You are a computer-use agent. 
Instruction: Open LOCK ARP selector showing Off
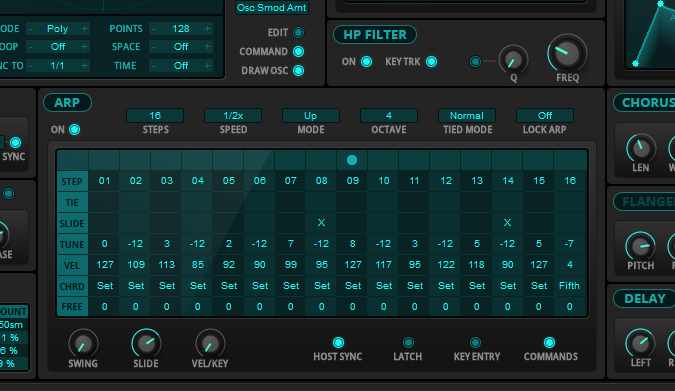tap(545, 115)
